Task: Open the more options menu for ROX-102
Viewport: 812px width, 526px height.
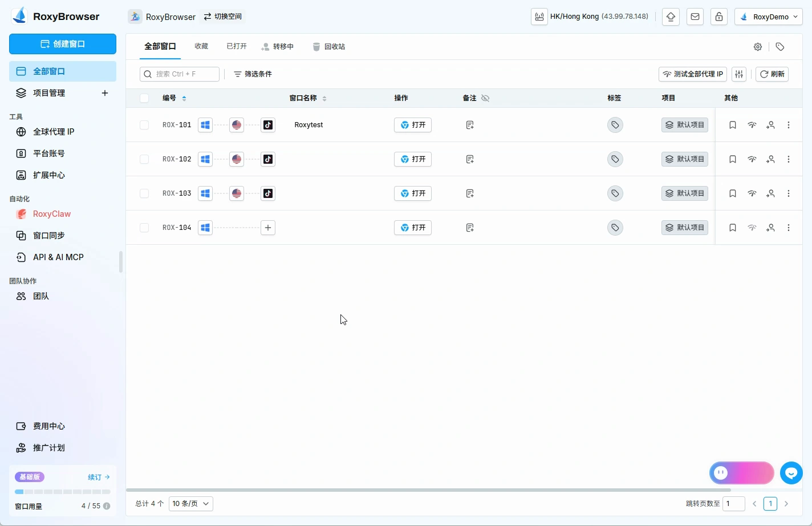Action: 789,159
